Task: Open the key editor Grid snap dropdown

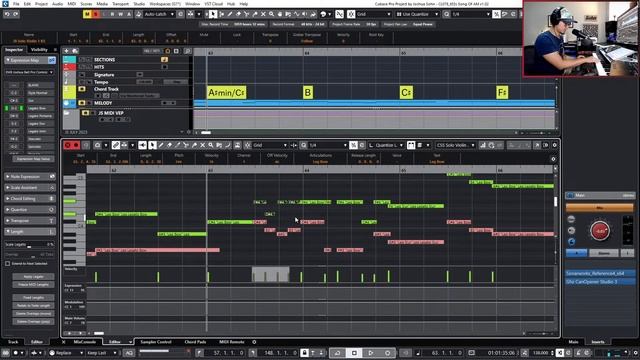Action: pos(270,145)
